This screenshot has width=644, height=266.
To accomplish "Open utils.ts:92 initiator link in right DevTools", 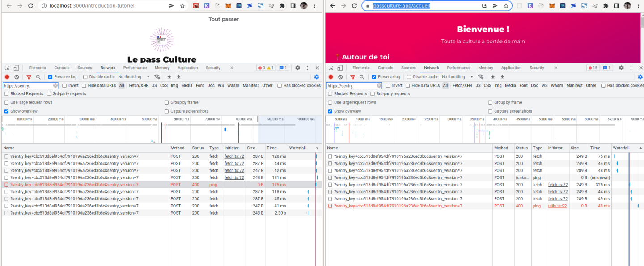I will click(557, 206).
